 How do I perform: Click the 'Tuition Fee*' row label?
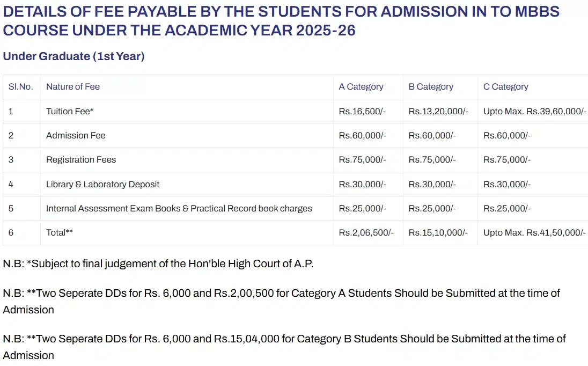coord(70,111)
